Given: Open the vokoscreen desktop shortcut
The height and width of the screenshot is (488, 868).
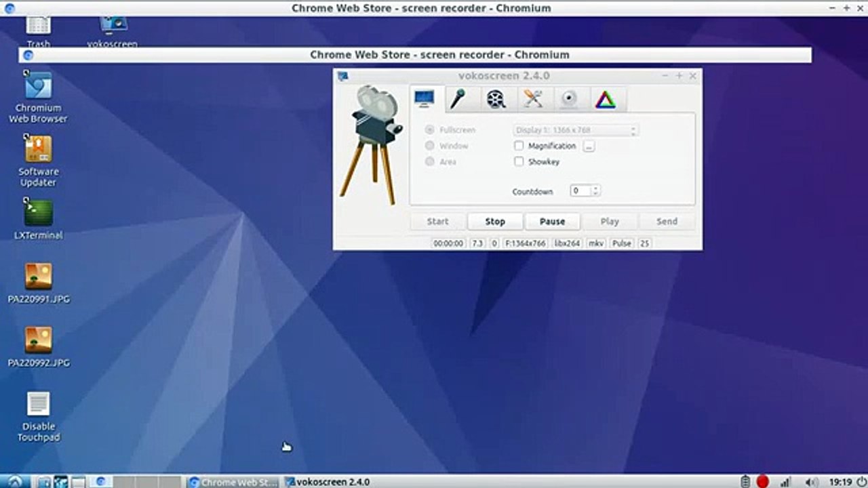Looking at the screenshot, I should click(113, 33).
